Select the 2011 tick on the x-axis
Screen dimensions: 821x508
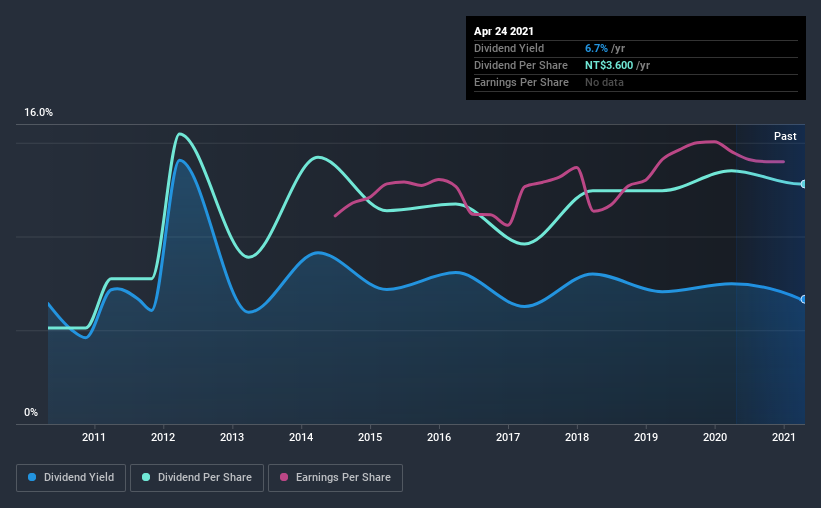point(94,437)
